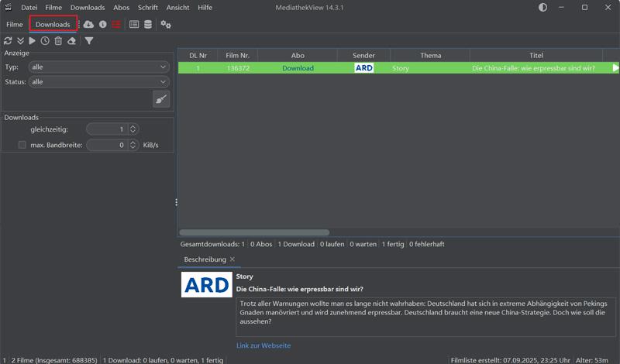Sort by Thema column header
This screenshot has height=364, width=620.
(x=431, y=55)
